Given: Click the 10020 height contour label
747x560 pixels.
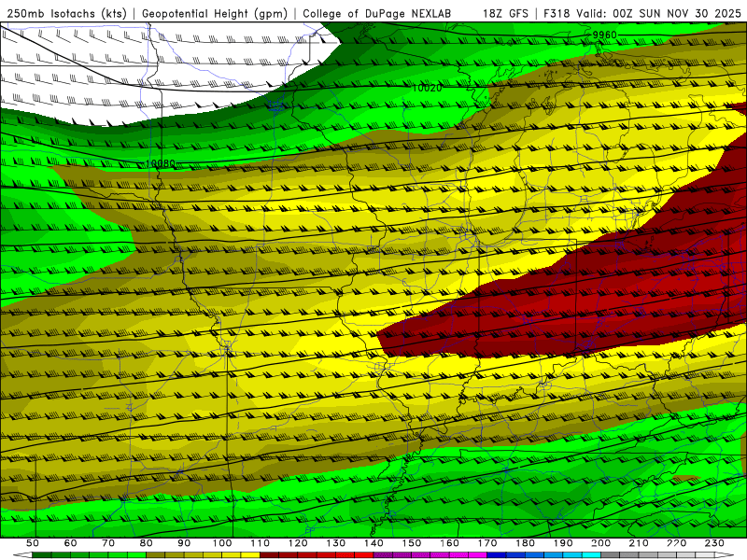Looking at the screenshot, I should [427, 88].
